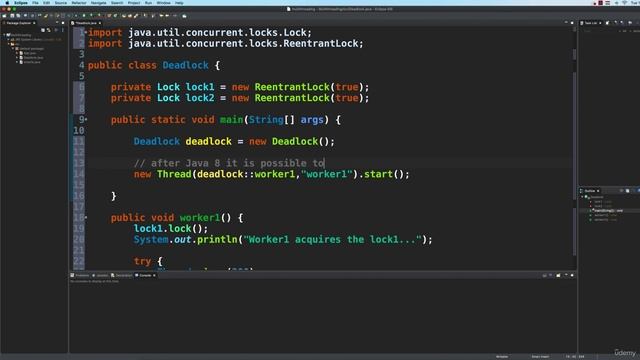
Task: Open the Refactor menu
Action: coord(79,3)
